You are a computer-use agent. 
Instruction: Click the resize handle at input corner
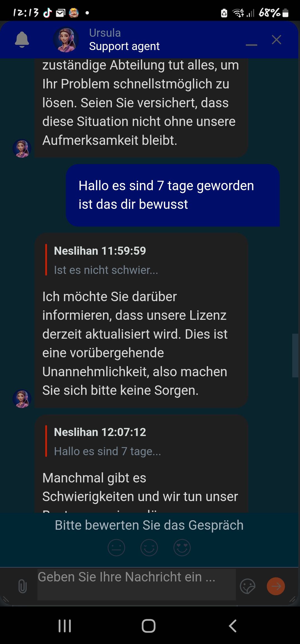tap(292, 599)
